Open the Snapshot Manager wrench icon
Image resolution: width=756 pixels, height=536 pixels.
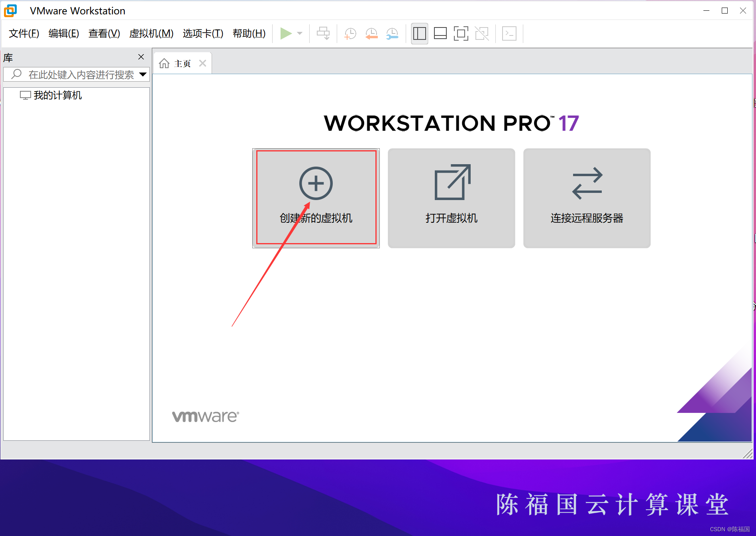click(x=392, y=33)
